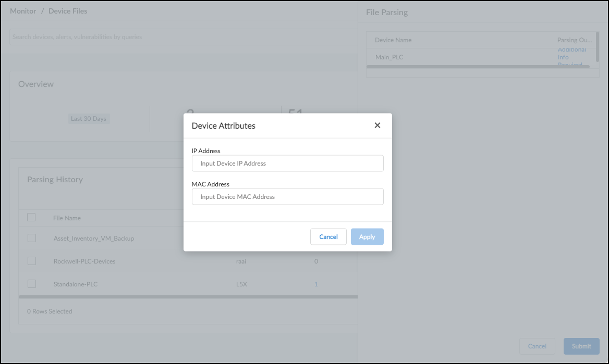
Task: Open the Device Files breadcrumb
Action: pyautogui.click(x=68, y=11)
